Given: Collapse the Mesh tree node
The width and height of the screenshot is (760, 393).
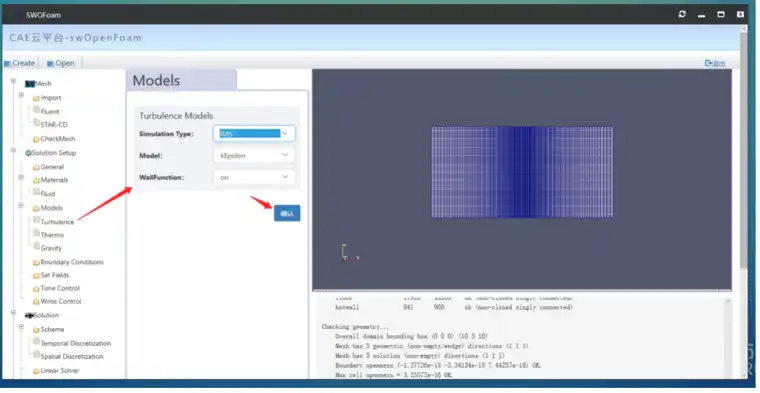Looking at the screenshot, I should (13, 81).
